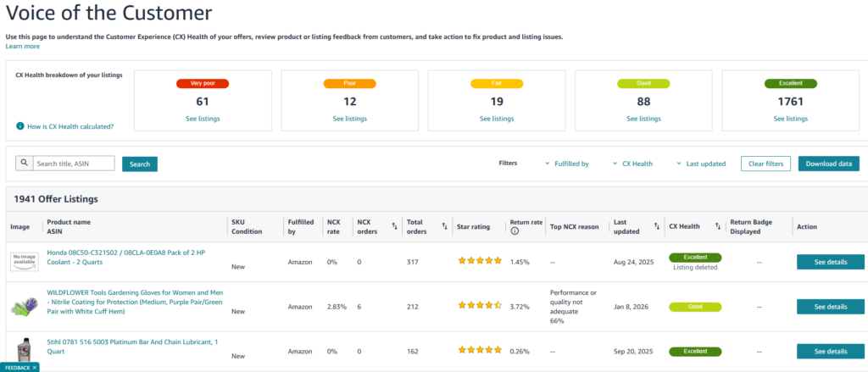This screenshot has width=868, height=372.
Task: See details for Honda coolant listing
Action: tap(830, 262)
